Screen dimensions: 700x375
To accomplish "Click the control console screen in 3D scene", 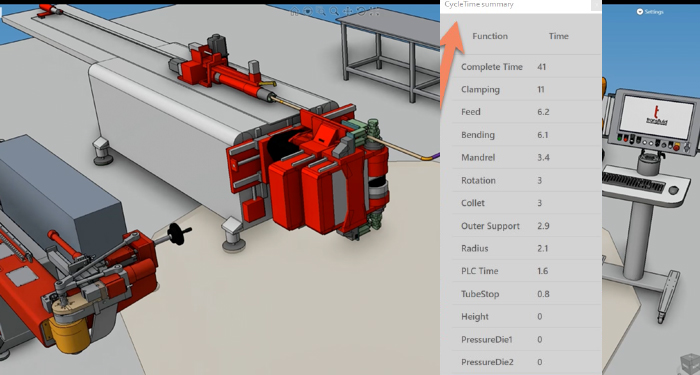I will point(658,117).
